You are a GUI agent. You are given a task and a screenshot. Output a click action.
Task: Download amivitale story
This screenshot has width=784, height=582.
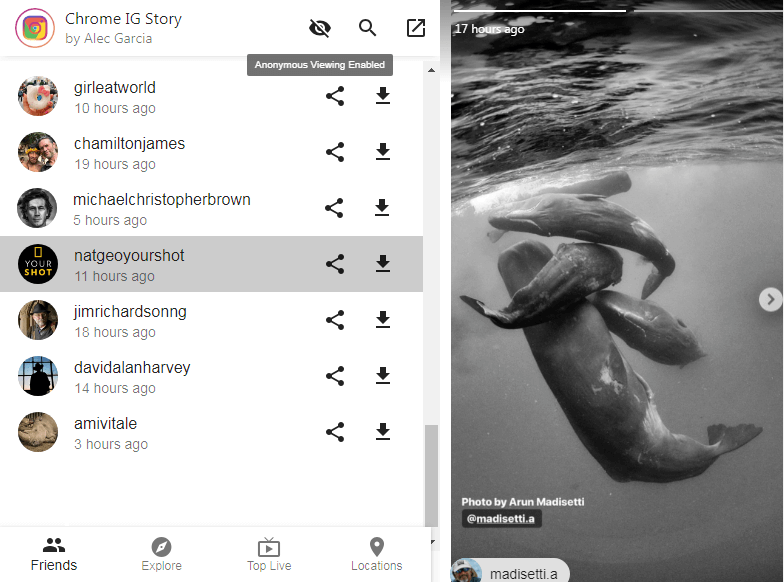[x=382, y=432]
